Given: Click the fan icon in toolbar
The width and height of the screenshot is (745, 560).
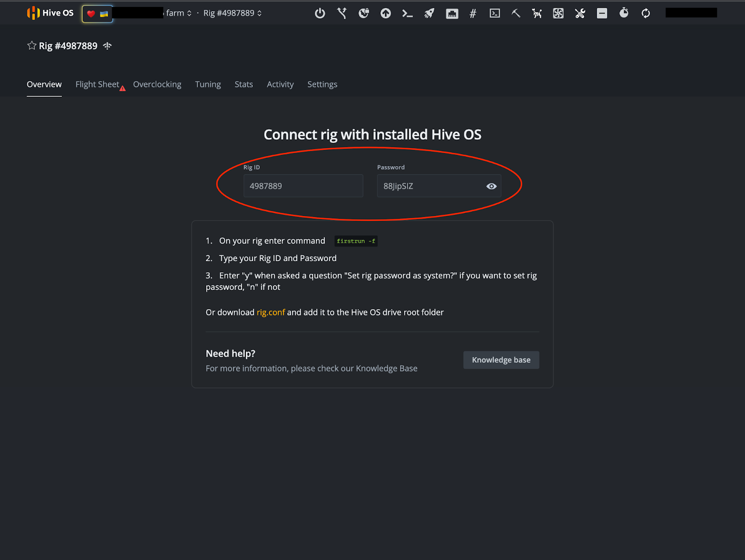Looking at the screenshot, I should pyautogui.click(x=558, y=13).
